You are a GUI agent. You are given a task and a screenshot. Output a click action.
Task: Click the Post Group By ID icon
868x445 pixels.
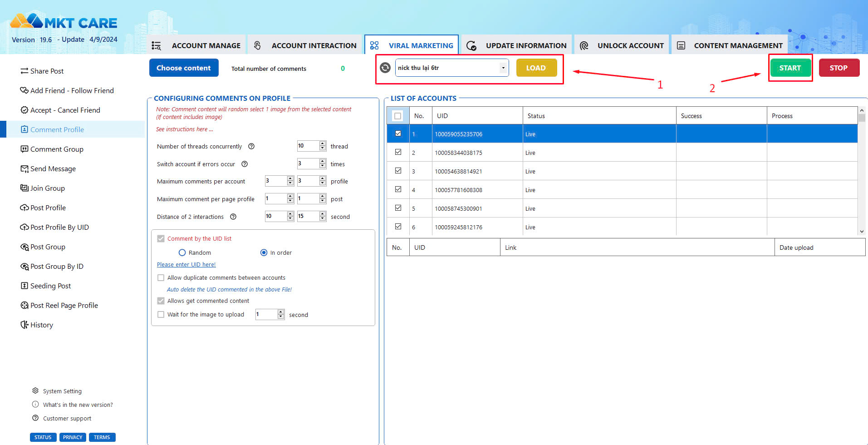25,266
